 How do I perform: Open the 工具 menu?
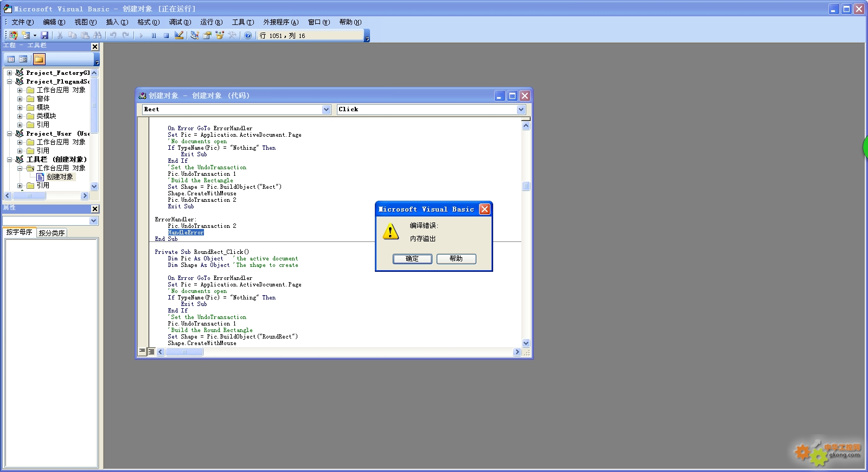coord(242,22)
